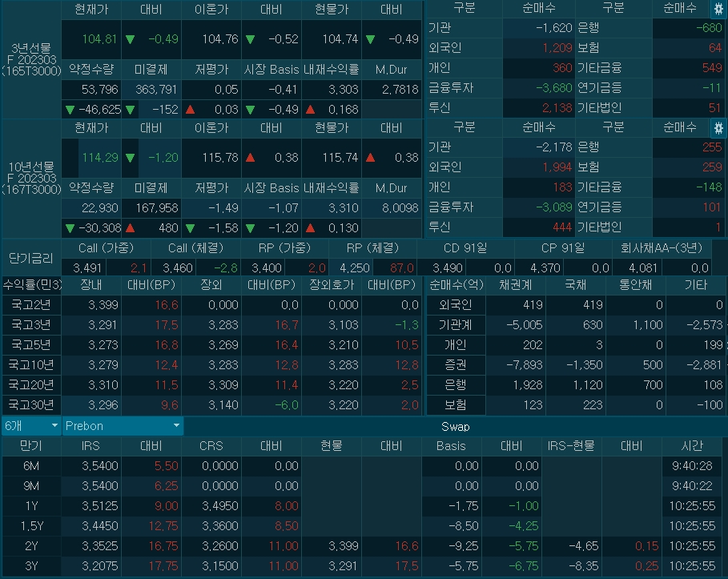Open settings gear in 3년선물 investor panel

click(x=718, y=9)
